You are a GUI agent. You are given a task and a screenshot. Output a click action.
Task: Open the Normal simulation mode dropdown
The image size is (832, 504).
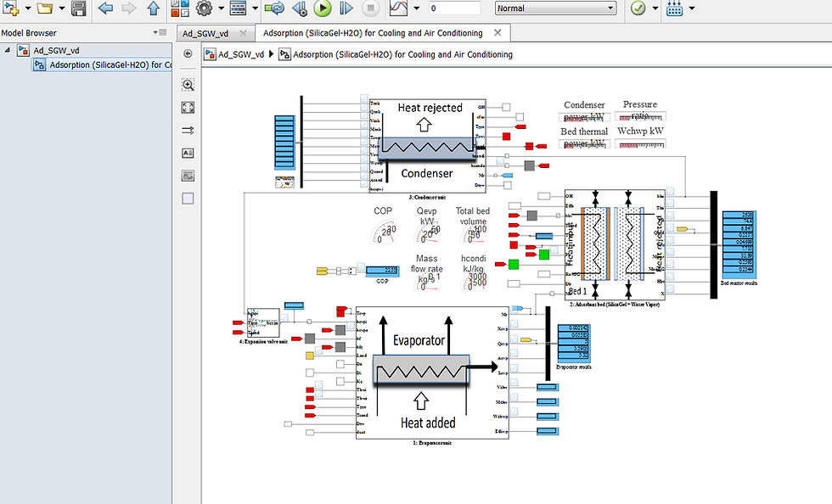[x=555, y=8]
